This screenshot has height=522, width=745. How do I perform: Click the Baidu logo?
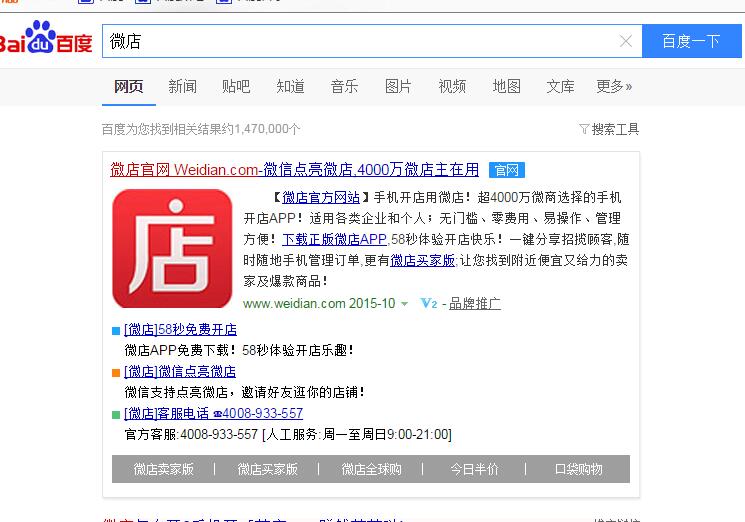pyautogui.click(x=46, y=40)
